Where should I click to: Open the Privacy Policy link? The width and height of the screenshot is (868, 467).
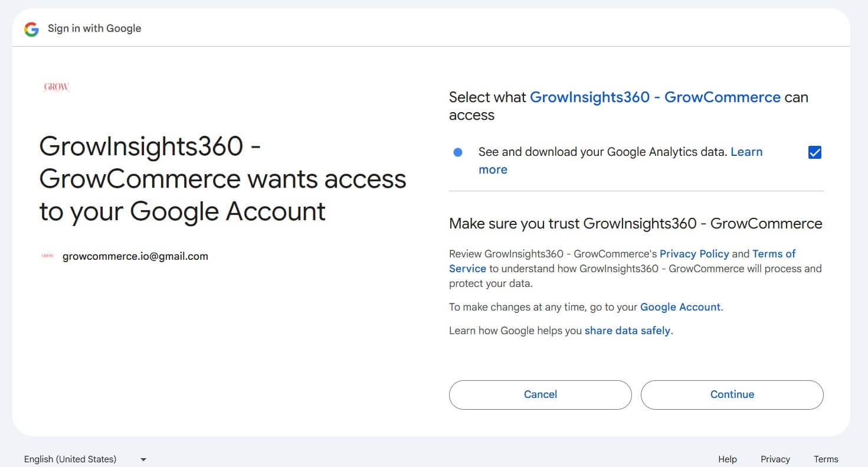point(695,254)
